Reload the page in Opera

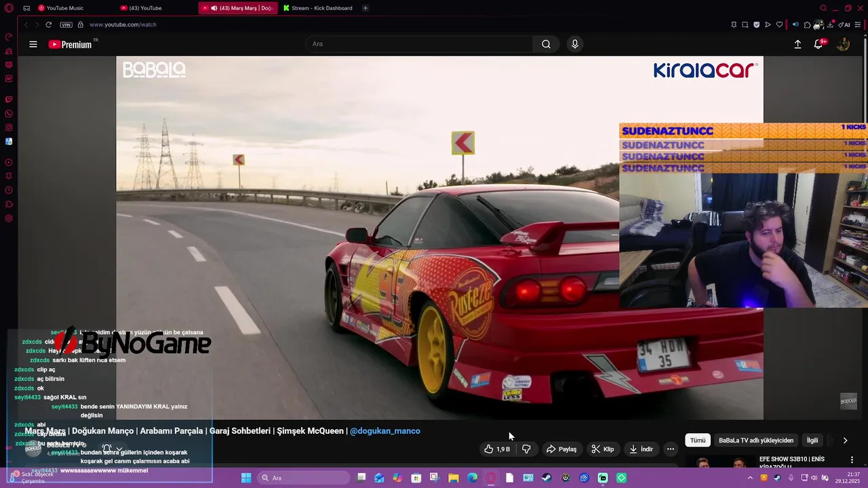pos(49,24)
